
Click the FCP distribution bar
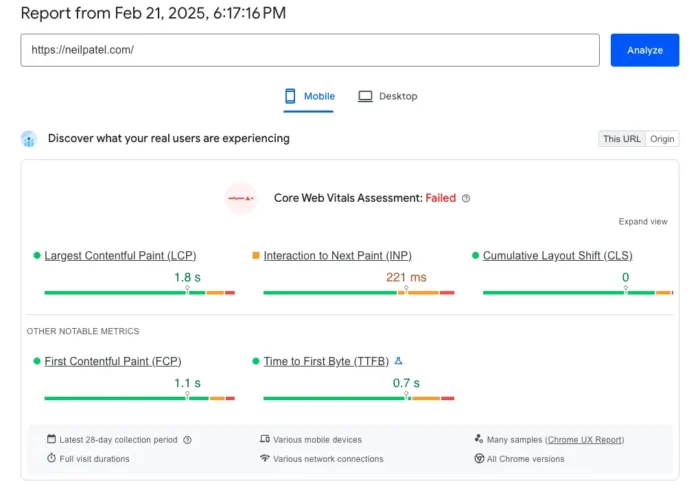pos(140,398)
